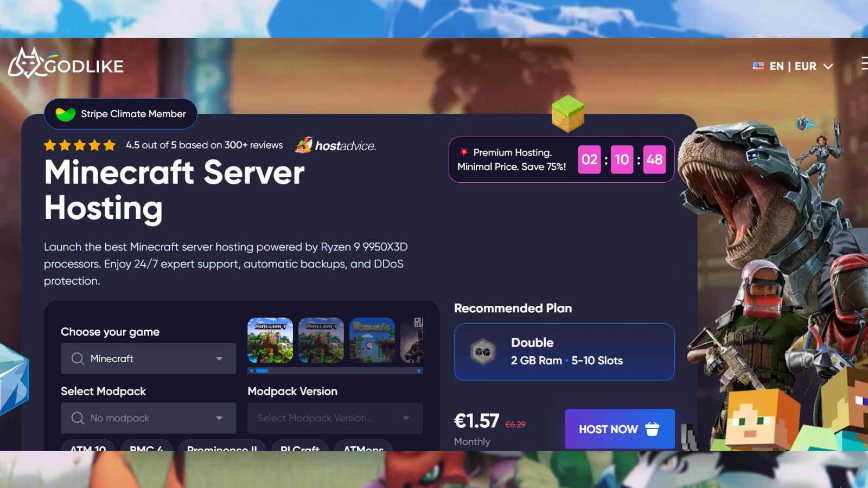Image resolution: width=868 pixels, height=488 pixels.
Task: Click the arrow in the Minecraft game dropdown
Action: click(219, 358)
